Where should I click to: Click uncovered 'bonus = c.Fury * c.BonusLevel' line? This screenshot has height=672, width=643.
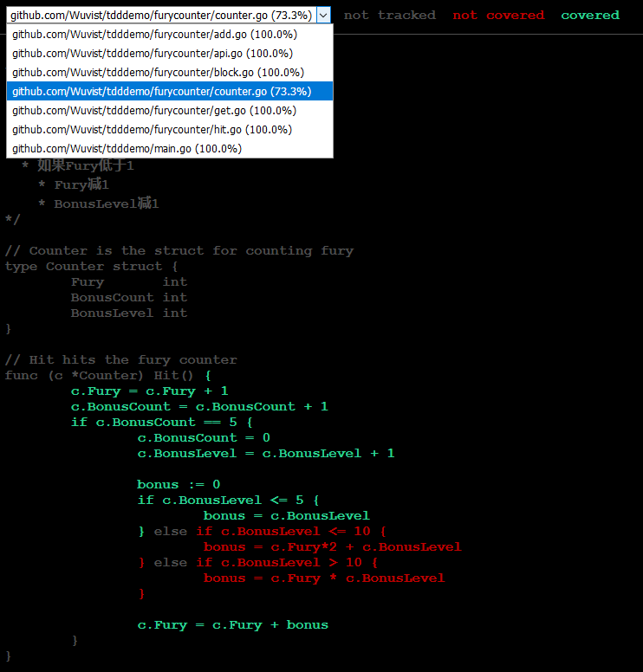[x=324, y=578]
